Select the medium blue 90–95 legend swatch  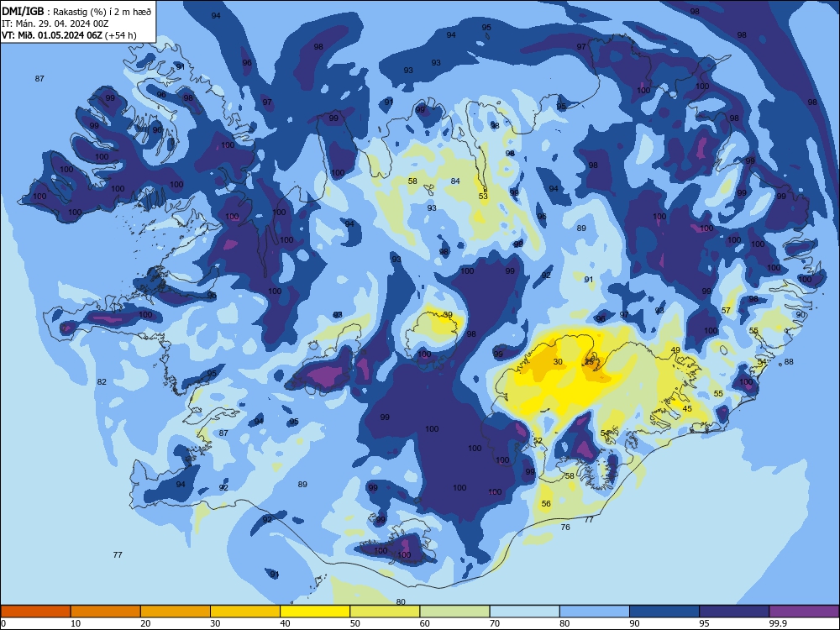pyautogui.click(x=664, y=612)
